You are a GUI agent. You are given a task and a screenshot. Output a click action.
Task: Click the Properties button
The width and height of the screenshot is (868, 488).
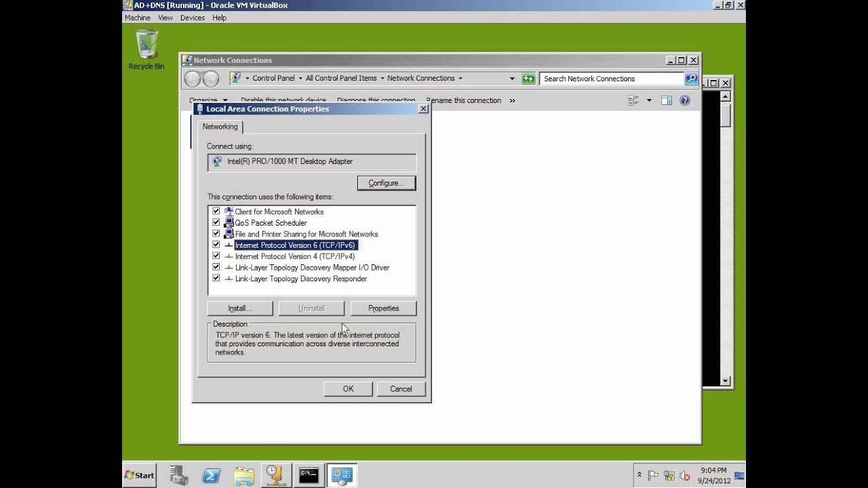coord(384,308)
